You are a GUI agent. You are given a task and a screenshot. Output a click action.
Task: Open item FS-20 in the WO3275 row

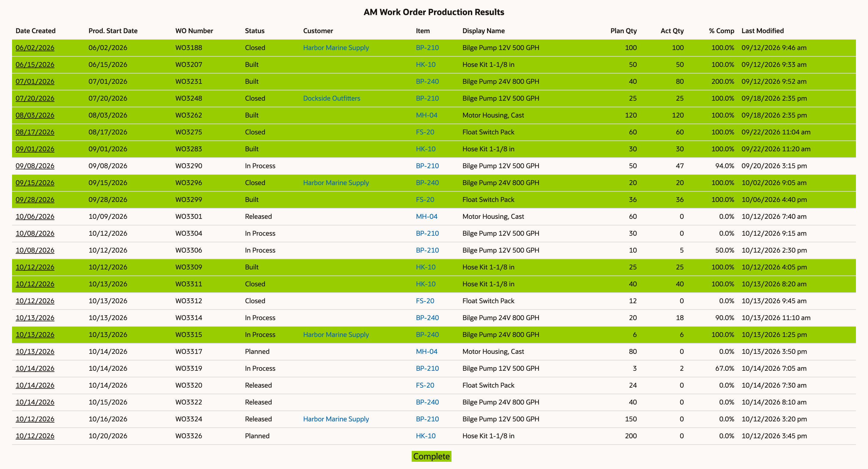click(x=425, y=132)
